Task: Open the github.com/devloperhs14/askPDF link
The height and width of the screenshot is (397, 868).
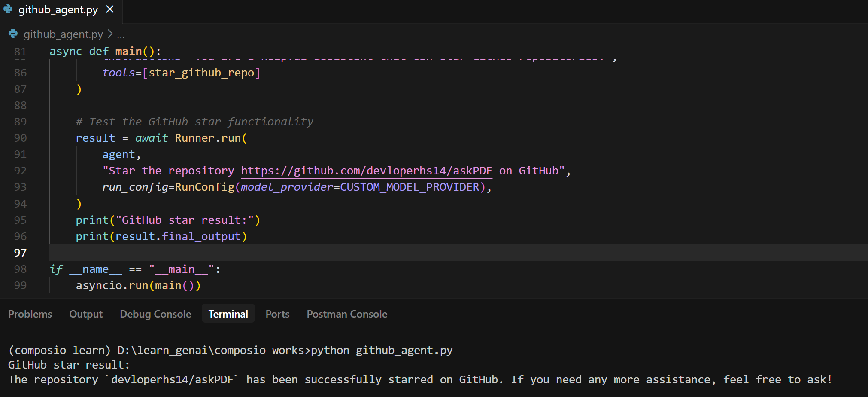Action: pos(366,171)
